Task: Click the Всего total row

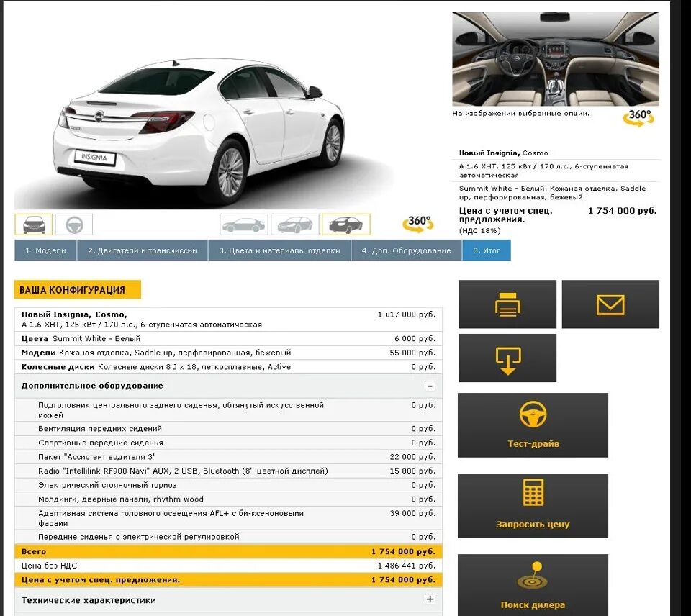Action: click(x=228, y=551)
